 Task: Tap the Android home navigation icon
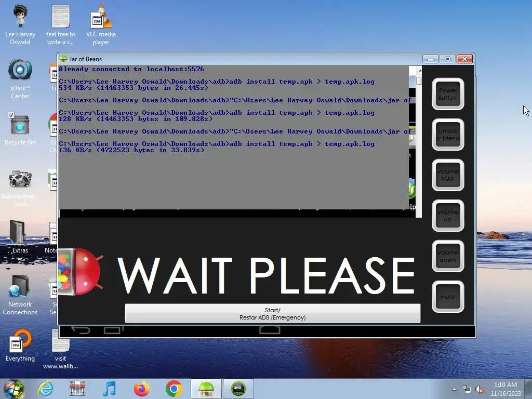(270, 330)
